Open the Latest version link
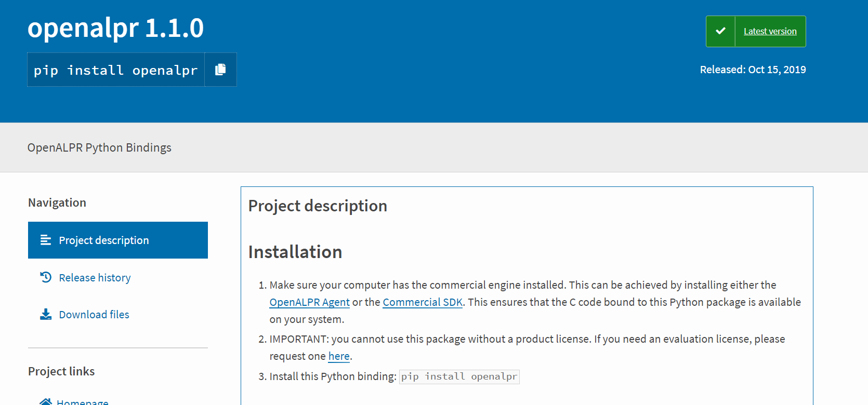 770,31
